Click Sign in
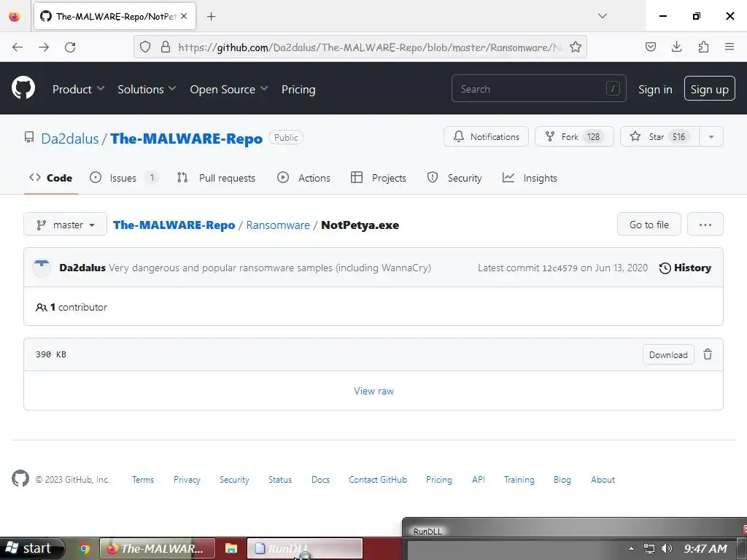 655,89
